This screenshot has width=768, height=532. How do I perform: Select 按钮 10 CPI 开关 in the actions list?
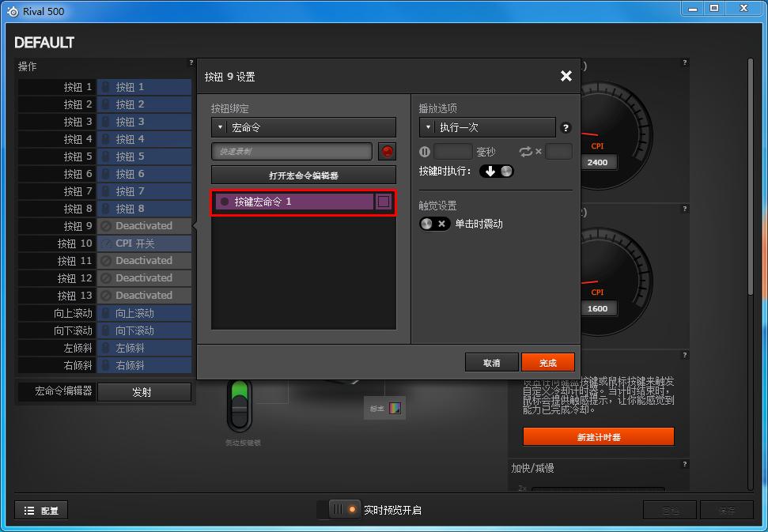point(143,243)
